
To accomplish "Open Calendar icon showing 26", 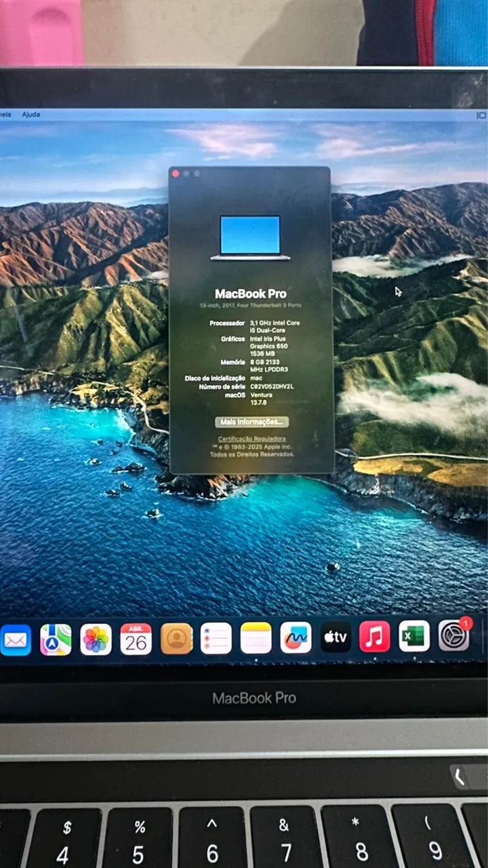I will coord(136,639).
